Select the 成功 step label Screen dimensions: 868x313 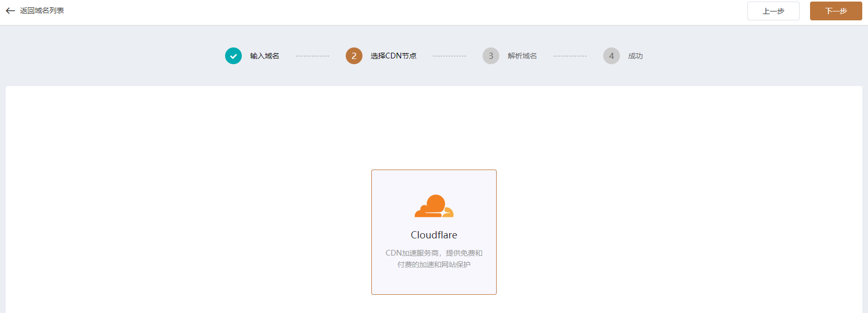(x=635, y=56)
